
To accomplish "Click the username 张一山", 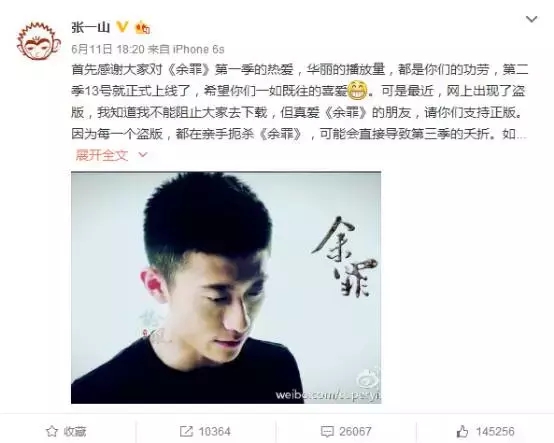I will [x=91, y=27].
